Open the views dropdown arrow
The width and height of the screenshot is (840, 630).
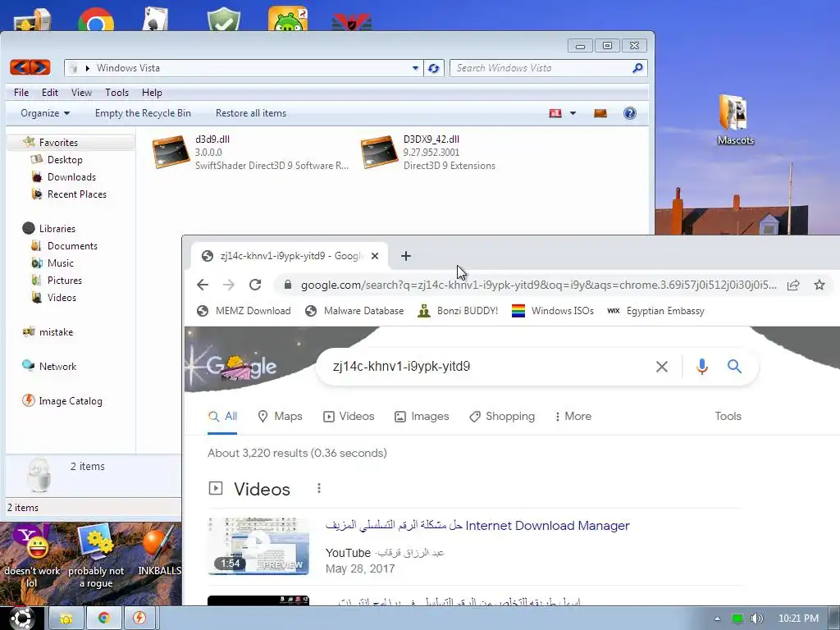tap(573, 113)
